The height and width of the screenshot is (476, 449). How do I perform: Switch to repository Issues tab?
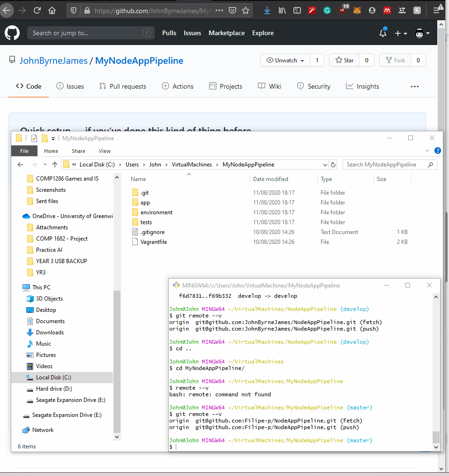point(70,86)
